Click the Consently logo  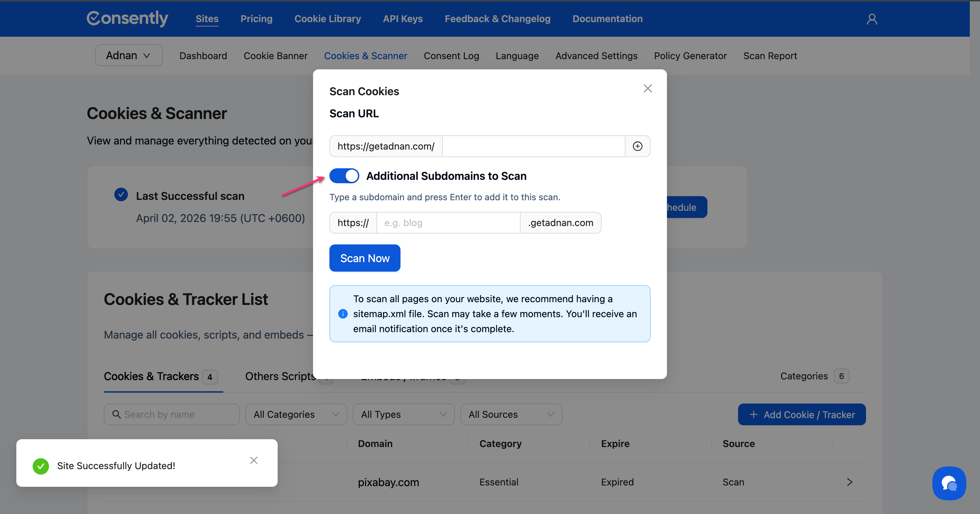[x=128, y=19]
